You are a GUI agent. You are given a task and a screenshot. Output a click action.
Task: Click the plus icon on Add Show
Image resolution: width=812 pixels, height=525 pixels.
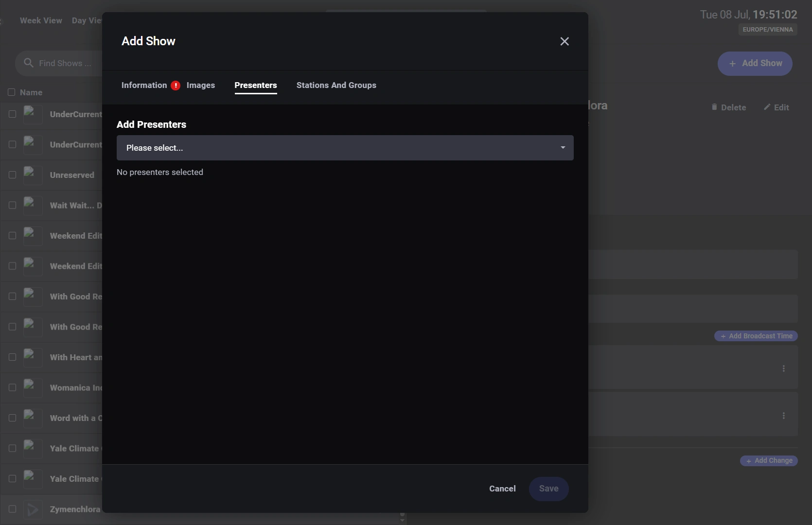pos(732,64)
